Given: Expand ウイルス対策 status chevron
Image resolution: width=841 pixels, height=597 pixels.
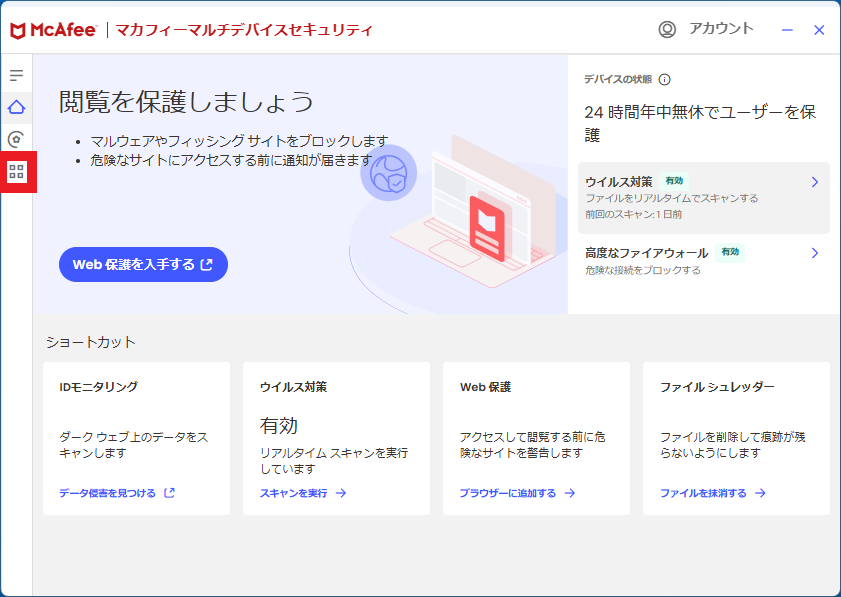Looking at the screenshot, I should click(815, 182).
